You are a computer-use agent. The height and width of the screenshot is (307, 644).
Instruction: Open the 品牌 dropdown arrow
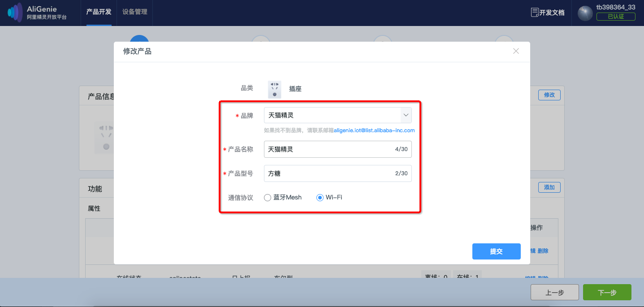(x=406, y=115)
